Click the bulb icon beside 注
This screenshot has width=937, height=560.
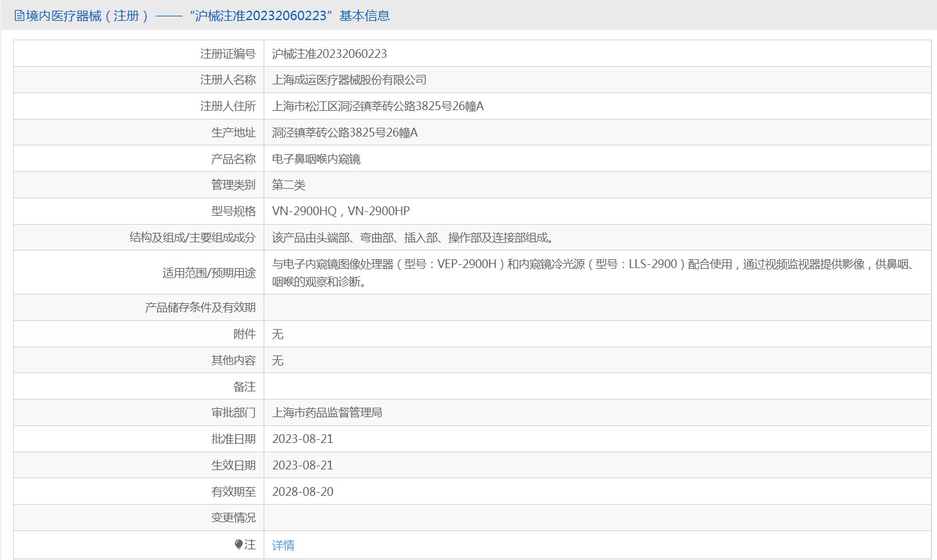pos(238,544)
